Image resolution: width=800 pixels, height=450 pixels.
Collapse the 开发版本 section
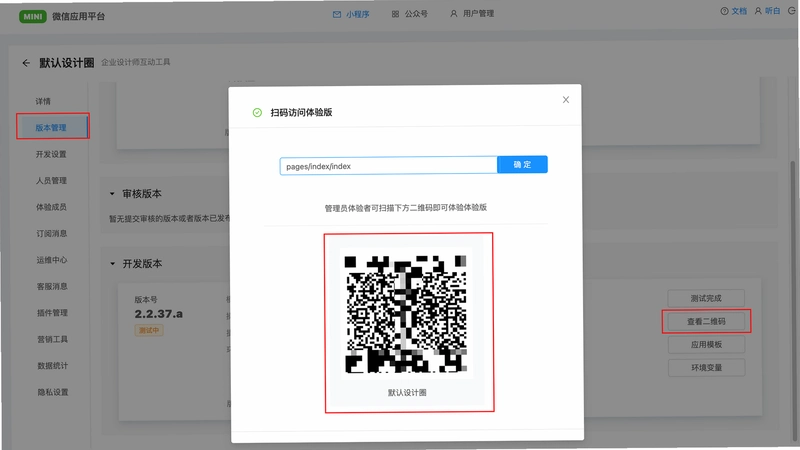[x=112, y=264]
